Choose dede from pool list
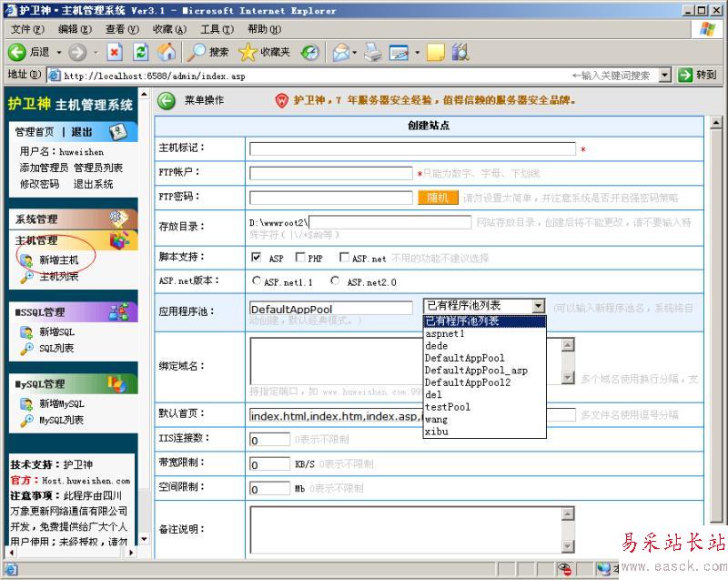Screen dimensions: 728x580 (x=485, y=345)
